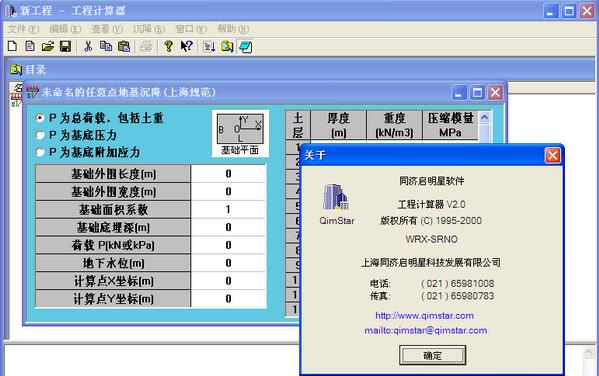Click the second new-document icon with lines
Viewport: 599px width, 376px height.
click(x=30, y=46)
